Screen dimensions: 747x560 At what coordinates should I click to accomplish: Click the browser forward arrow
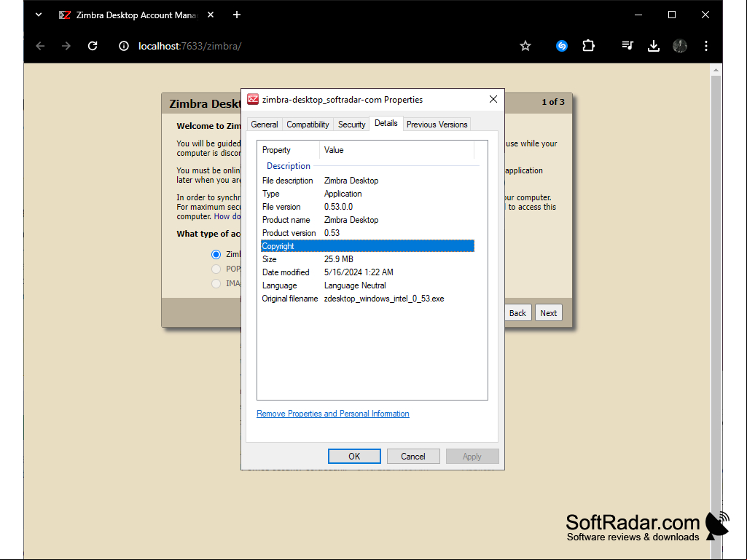click(x=66, y=46)
